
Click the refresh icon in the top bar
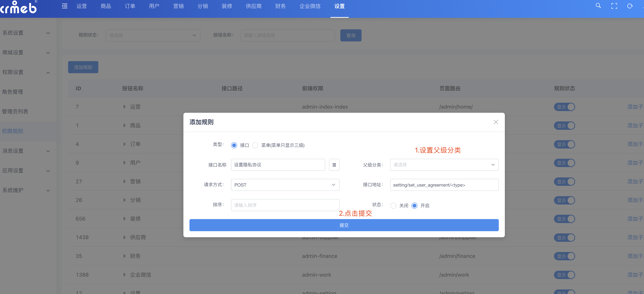[630, 6]
